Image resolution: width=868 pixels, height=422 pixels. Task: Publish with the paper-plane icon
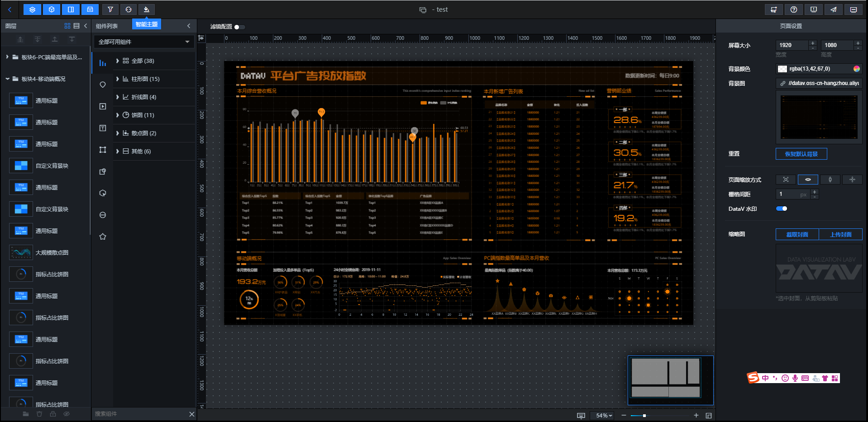click(834, 9)
